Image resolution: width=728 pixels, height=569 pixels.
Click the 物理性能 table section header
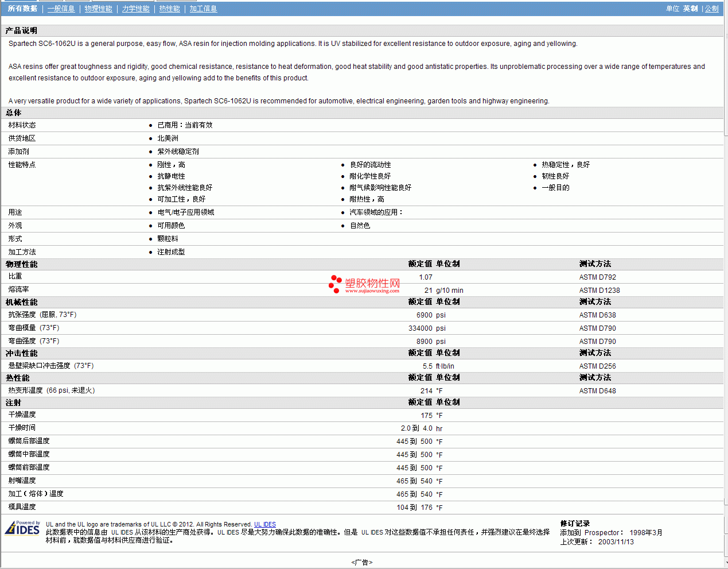21,264
